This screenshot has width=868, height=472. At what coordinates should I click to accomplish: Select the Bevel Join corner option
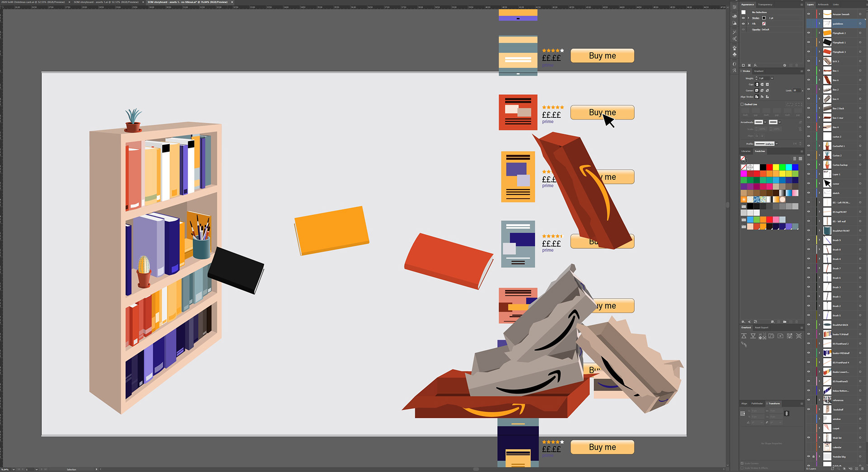(x=767, y=90)
